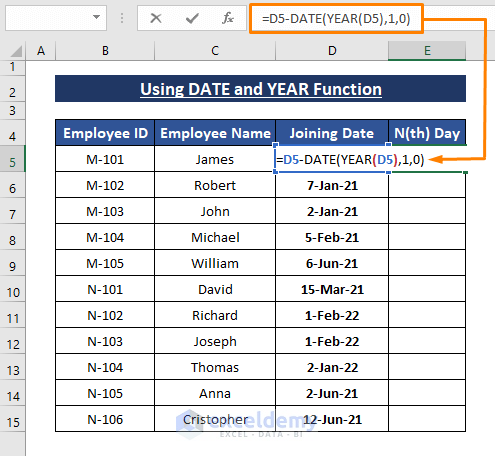The image size is (495, 456).
Task: Select column A header
Action: (x=41, y=51)
